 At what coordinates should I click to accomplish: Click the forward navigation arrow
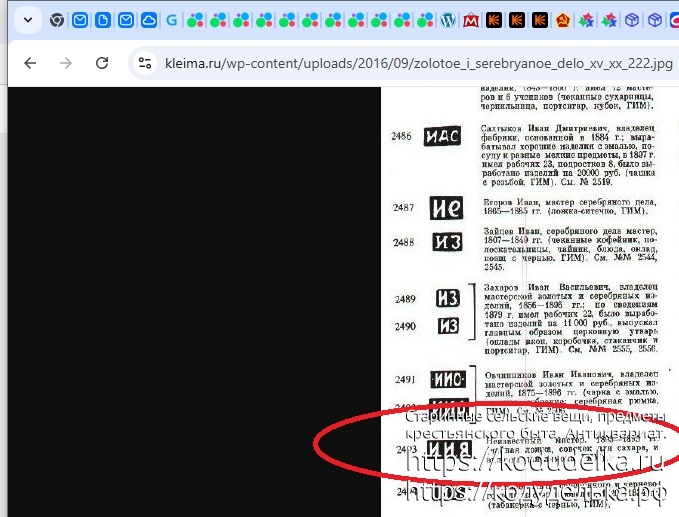pos(66,63)
